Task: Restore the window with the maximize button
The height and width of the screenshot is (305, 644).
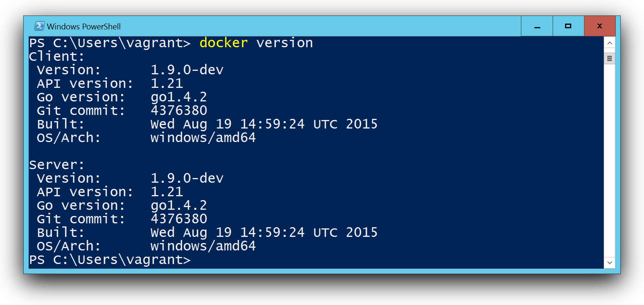Action: click(x=568, y=26)
